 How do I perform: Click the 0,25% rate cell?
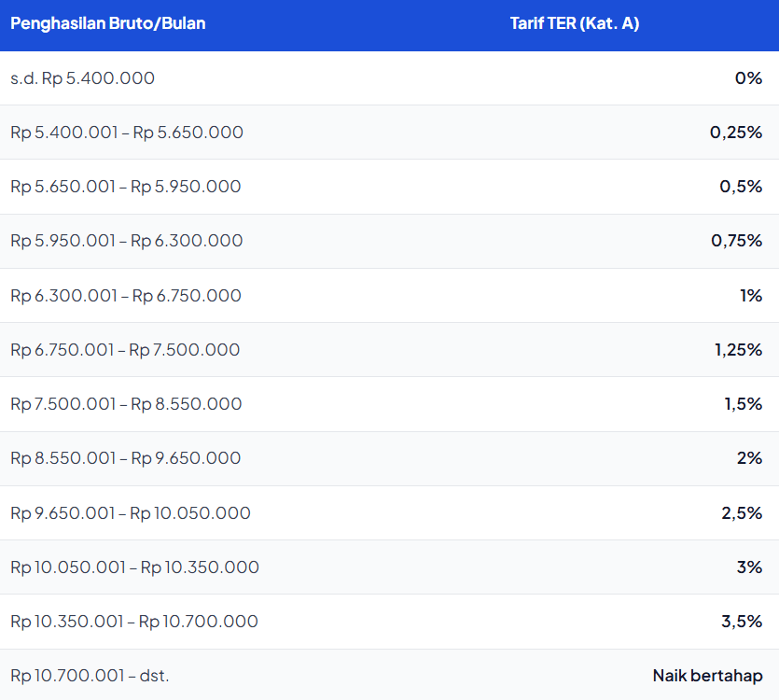pyautogui.click(x=737, y=133)
